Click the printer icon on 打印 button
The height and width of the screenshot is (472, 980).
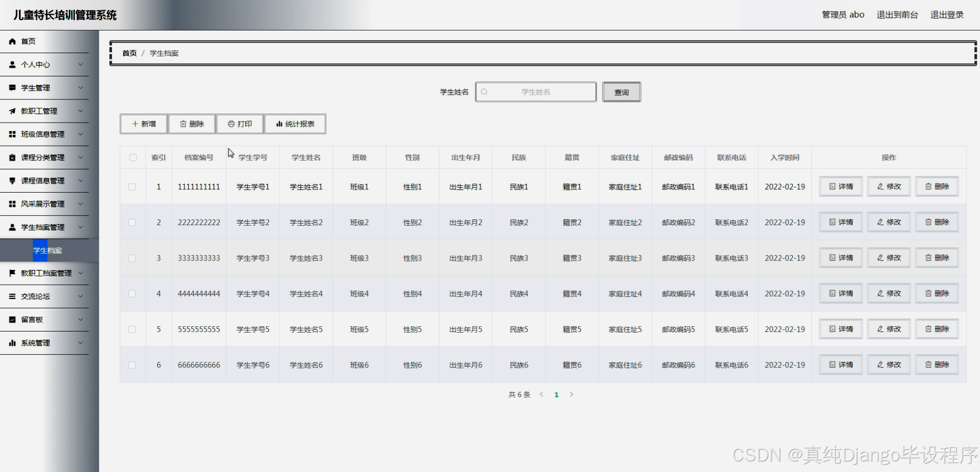click(x=231, y=124)
